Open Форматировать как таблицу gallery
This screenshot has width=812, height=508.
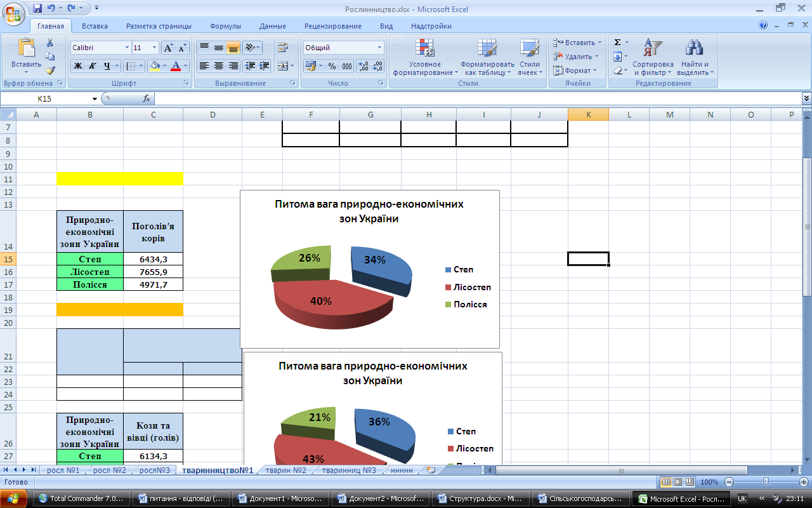click(x=487, y=57)
